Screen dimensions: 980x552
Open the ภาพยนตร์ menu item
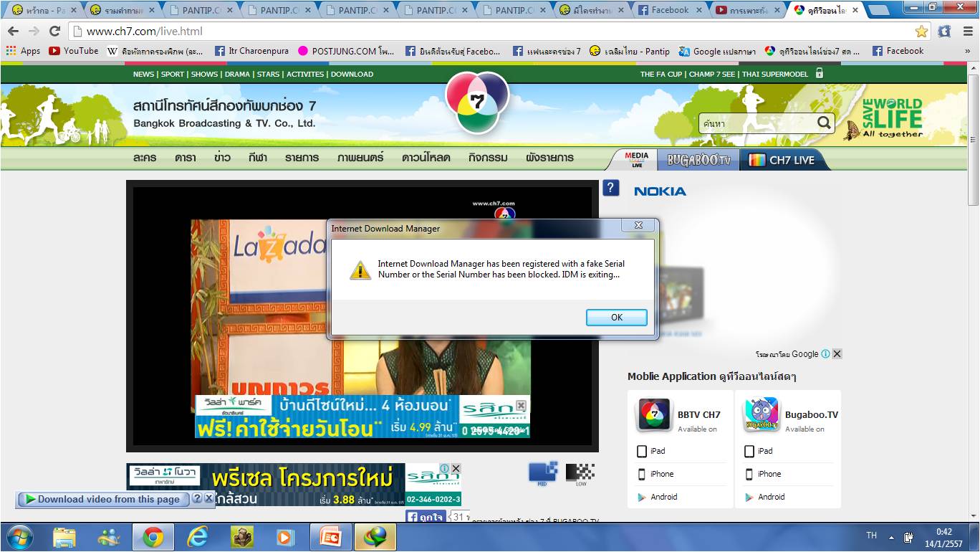tap(360, 158)
